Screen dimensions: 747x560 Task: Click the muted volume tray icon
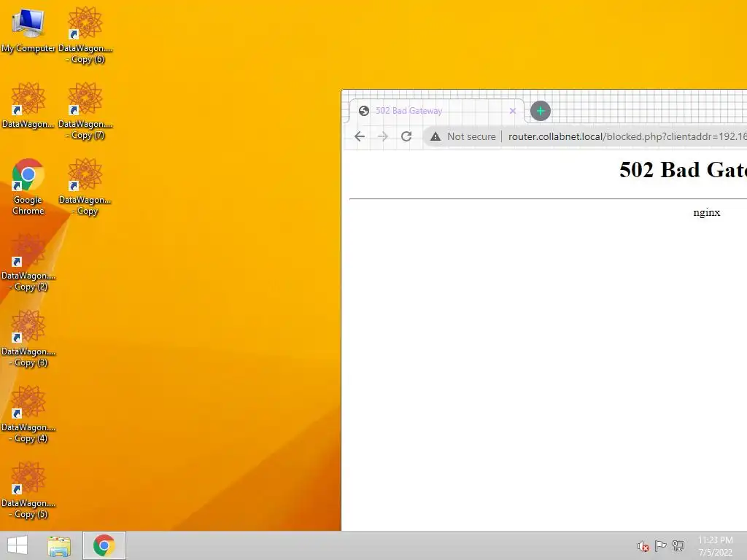tap(643, 546)
